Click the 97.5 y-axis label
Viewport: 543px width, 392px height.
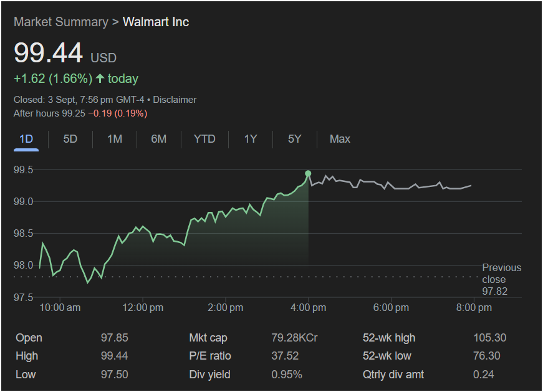[x=24, y=297]
